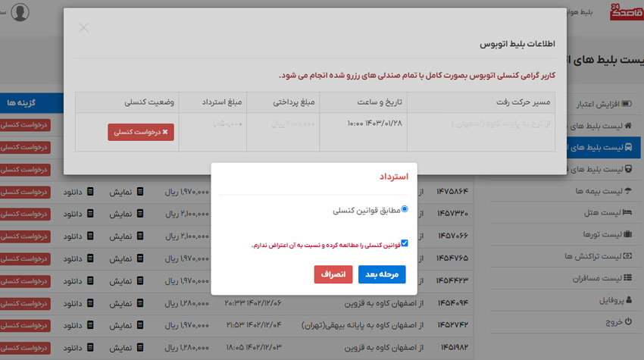Click the money icon beside لیست تراکنش ها

627,256
